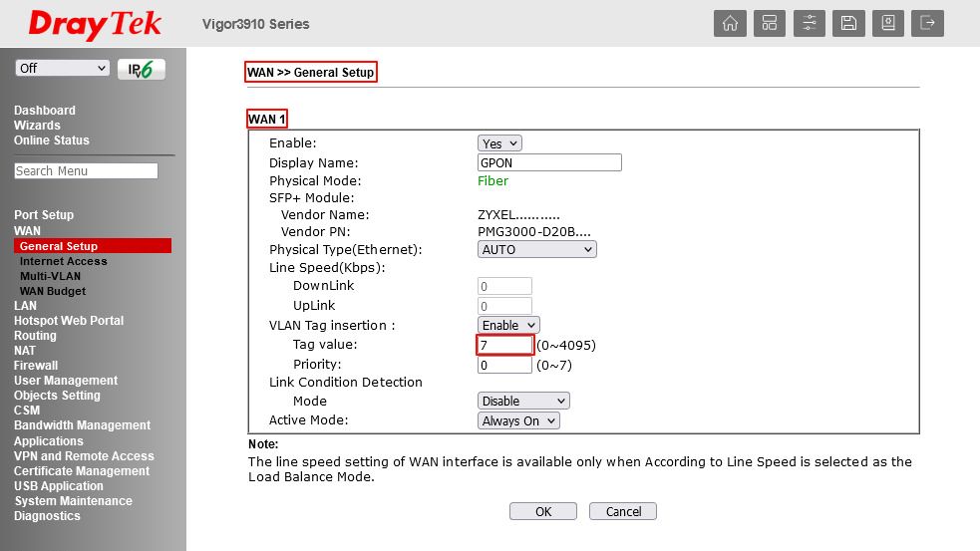Open the sliders settings icon in the header

(x=810, y=24)
